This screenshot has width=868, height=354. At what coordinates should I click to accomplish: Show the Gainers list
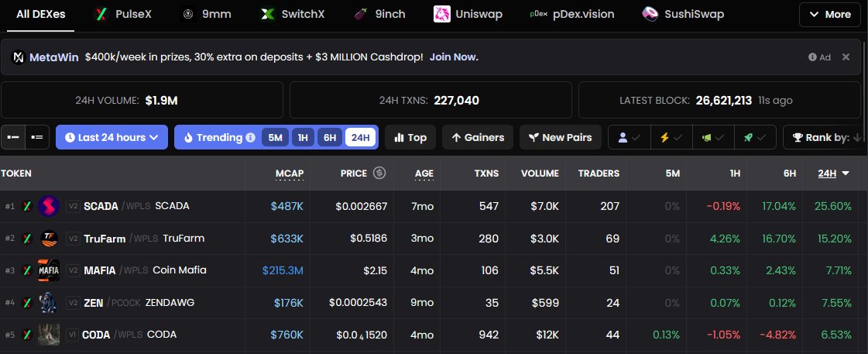tap(478, 137)
